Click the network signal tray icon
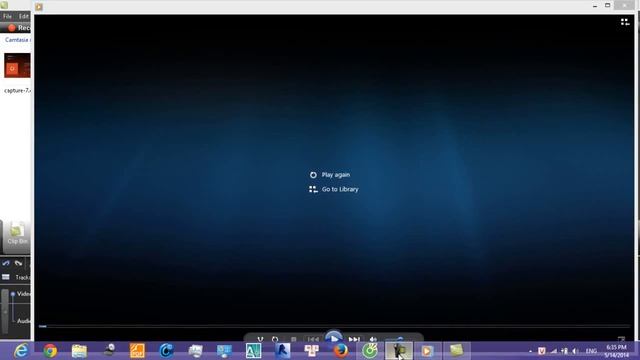640x360 pixels. point(553,351)
